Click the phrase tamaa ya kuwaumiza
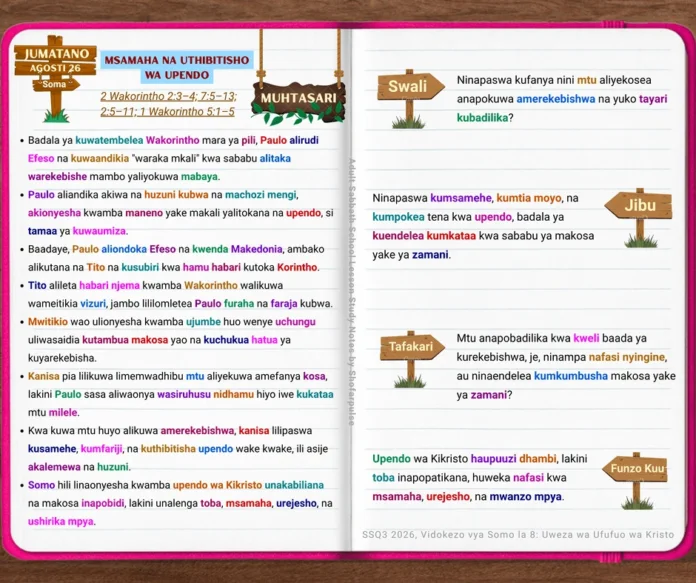The image size is (696, 583). point(78,231)
